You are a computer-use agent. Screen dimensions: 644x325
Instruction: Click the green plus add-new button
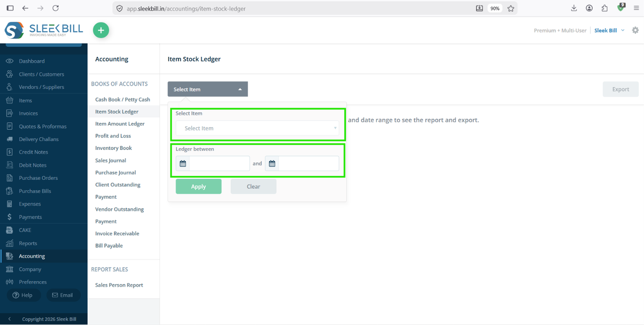(101, 30)
